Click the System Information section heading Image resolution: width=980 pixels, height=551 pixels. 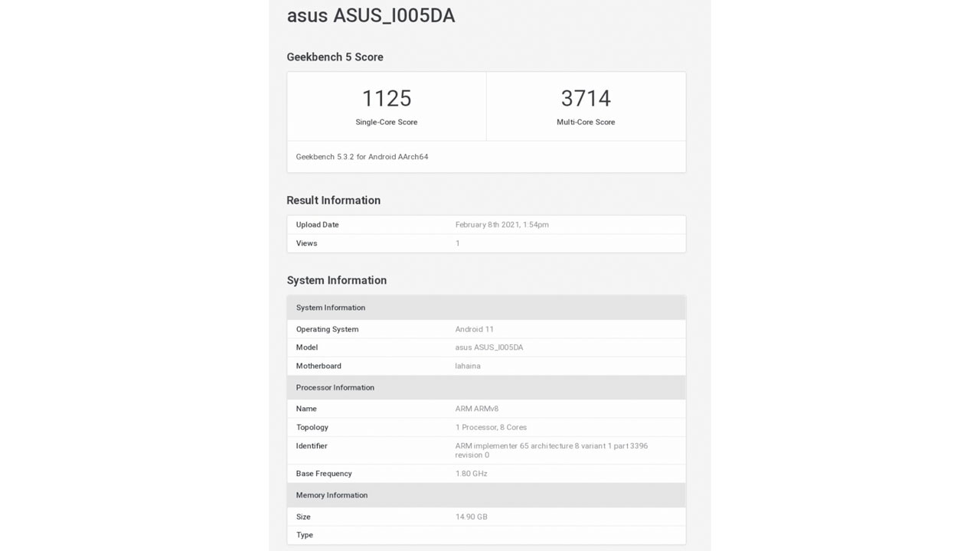[336, 281]
